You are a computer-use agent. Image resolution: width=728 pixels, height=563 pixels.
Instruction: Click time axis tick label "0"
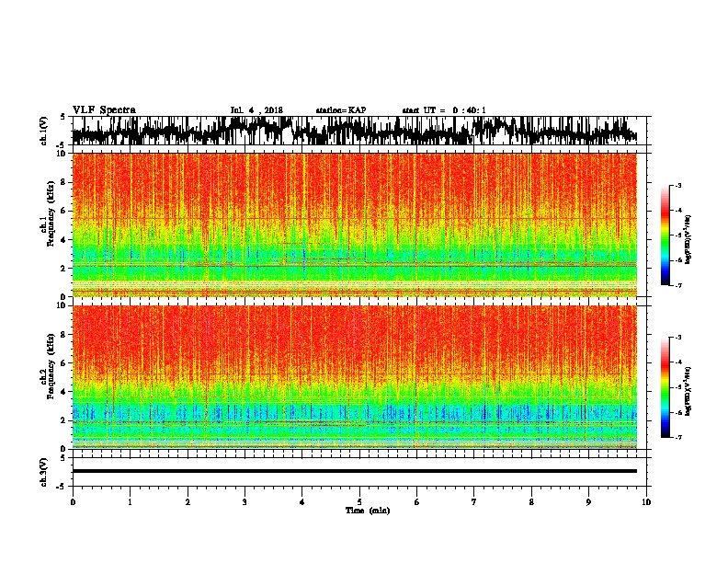[73, 502]
